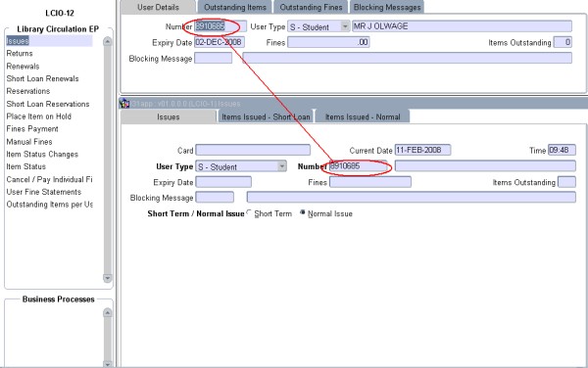The image size is (588, 368).
Task: Click the Library Circulation list up arrow
Action: click(107, 41)
